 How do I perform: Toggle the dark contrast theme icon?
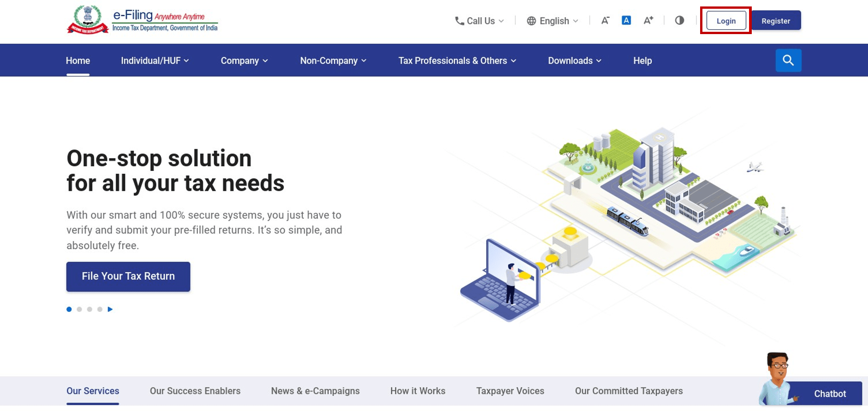(x=679, y=20)
